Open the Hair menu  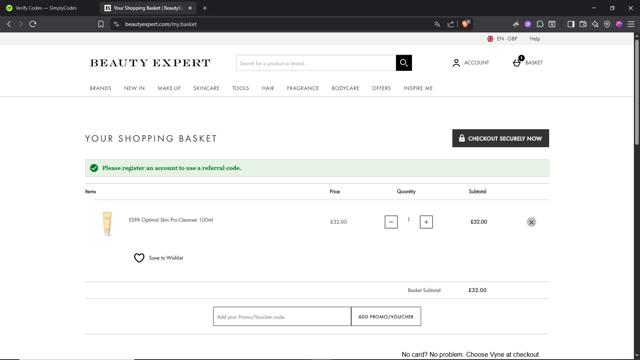[268, 88]
